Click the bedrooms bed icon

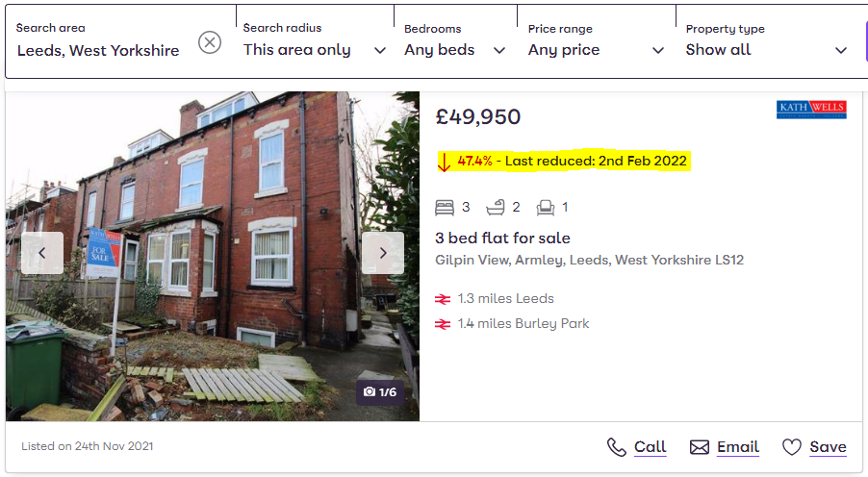tap(445, 207)
